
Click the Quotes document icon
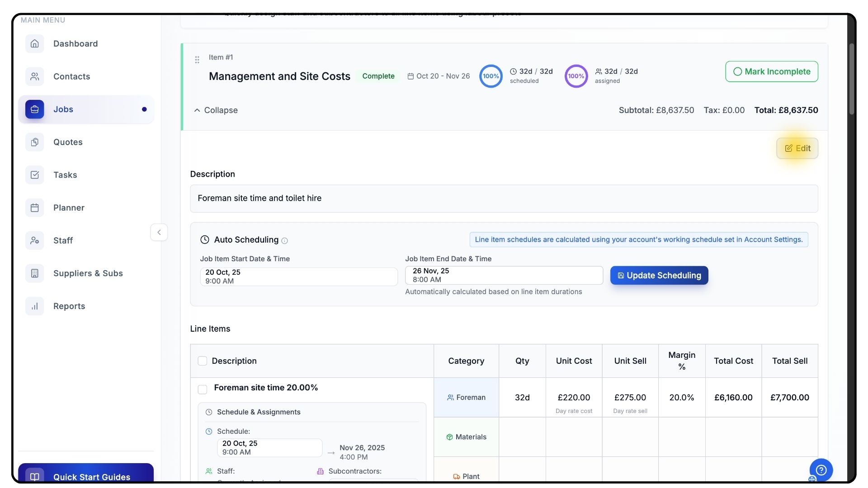(35, 142)
